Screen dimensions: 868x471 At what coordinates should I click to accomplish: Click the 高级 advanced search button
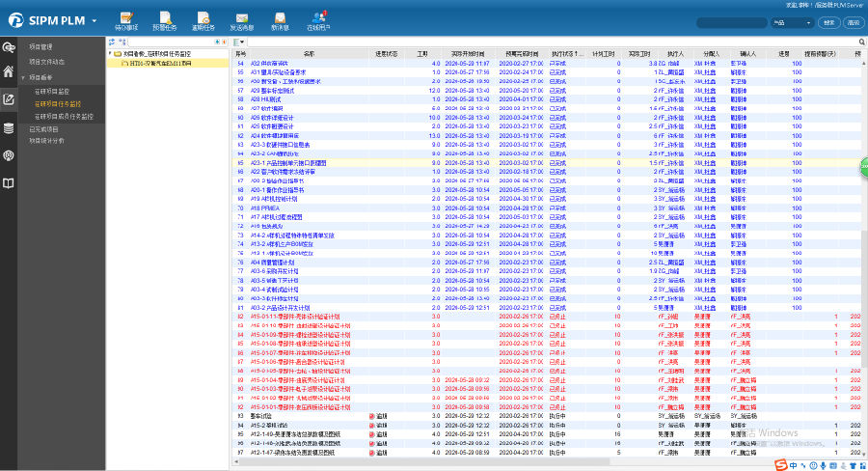click(x=853, y=22)
